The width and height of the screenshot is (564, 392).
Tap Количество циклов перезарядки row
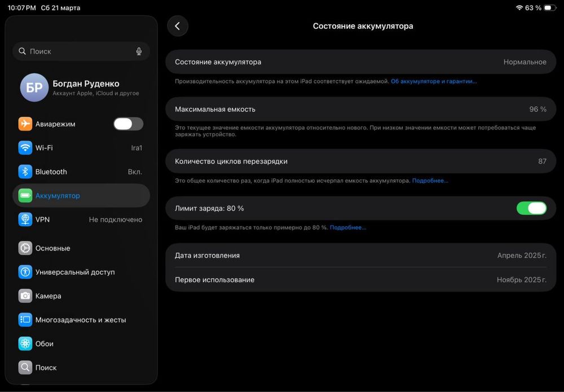361,161
